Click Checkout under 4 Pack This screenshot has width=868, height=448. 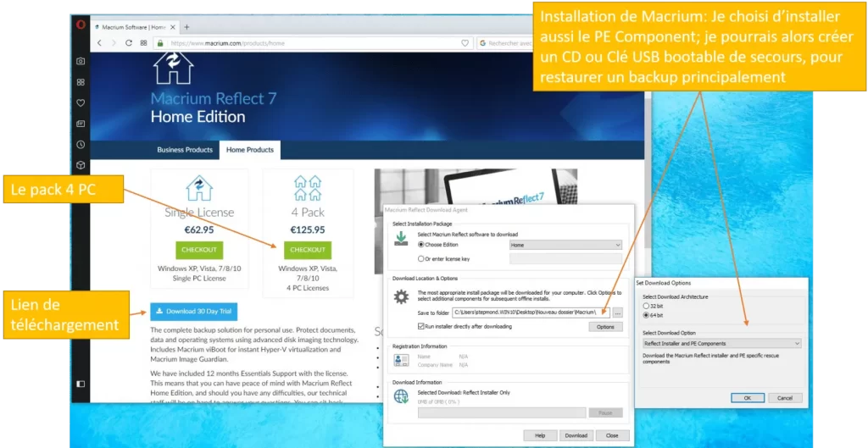[x=307, y=250]
